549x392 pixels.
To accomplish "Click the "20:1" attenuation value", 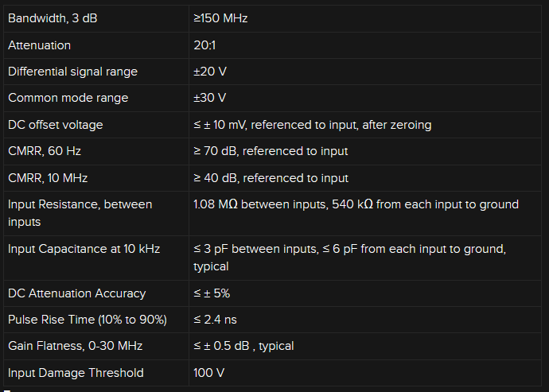I will click(205, 45).
